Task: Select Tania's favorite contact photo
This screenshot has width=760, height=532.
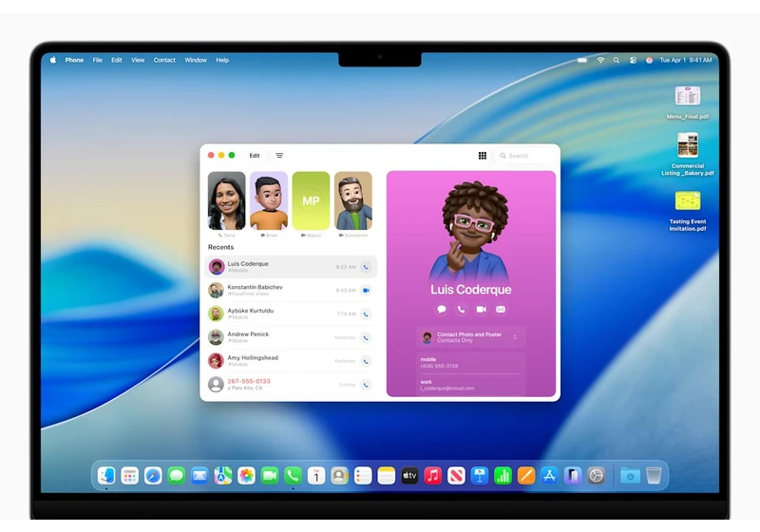Action: click(x=226, y=200)
